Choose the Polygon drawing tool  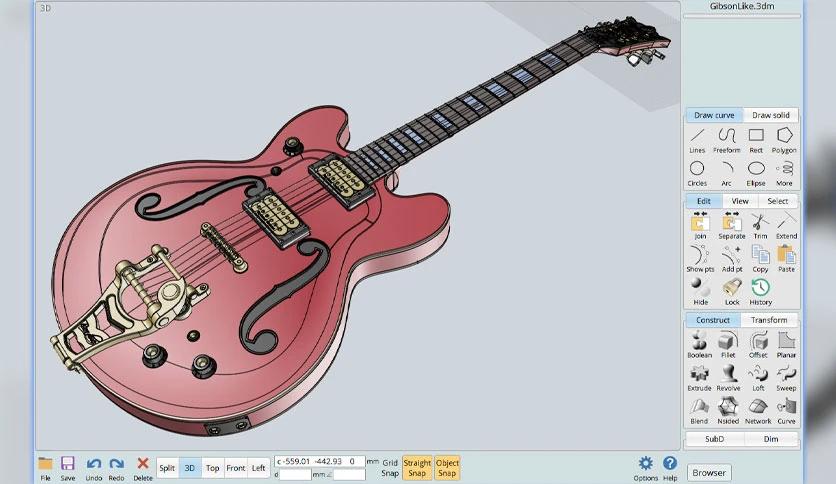point(784,141)
